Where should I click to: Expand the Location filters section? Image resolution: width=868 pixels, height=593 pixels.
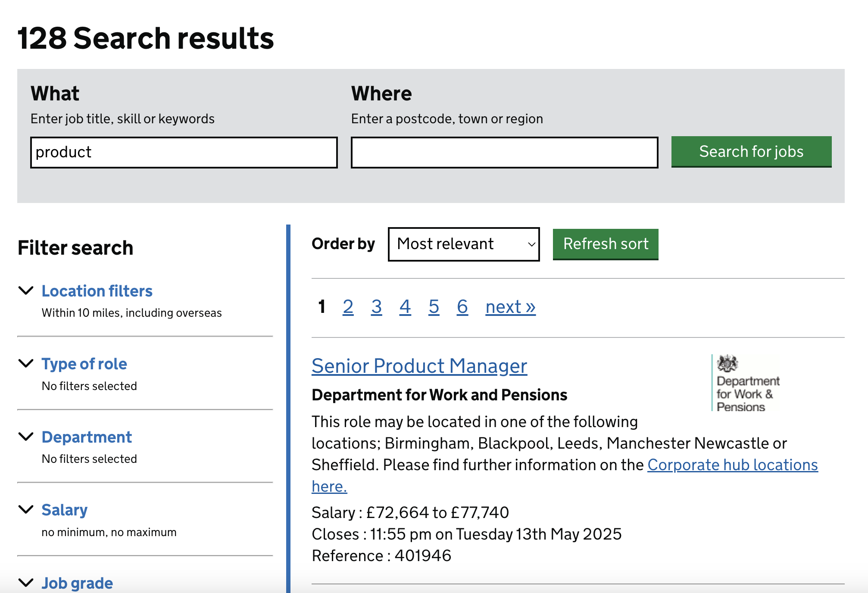click(97, 291)
